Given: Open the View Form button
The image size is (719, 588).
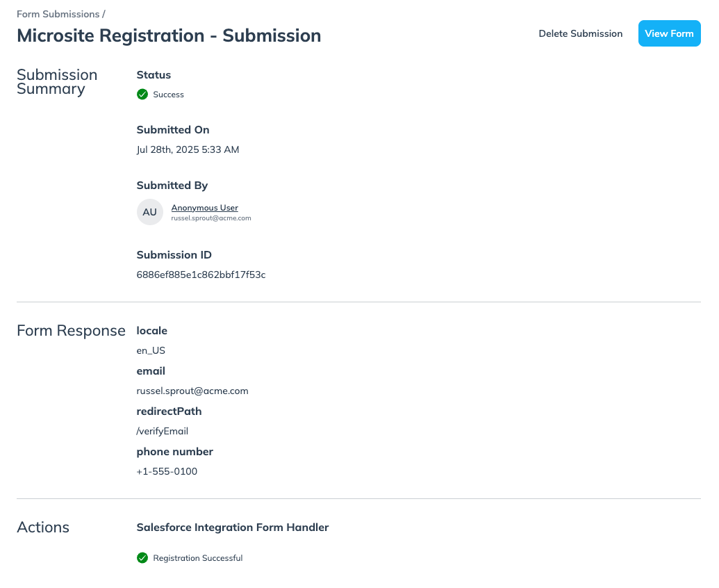Looking at the screenshot, I should (x=669, y=33).
